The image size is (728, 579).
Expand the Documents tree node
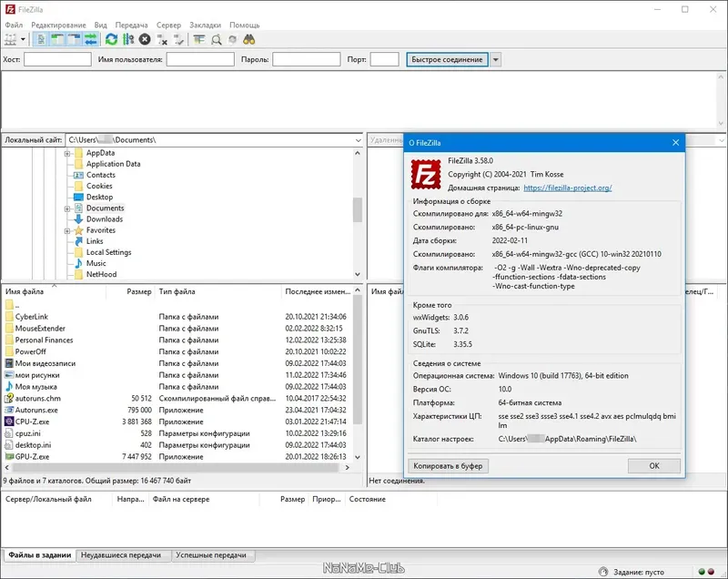(x=67, y=208)
